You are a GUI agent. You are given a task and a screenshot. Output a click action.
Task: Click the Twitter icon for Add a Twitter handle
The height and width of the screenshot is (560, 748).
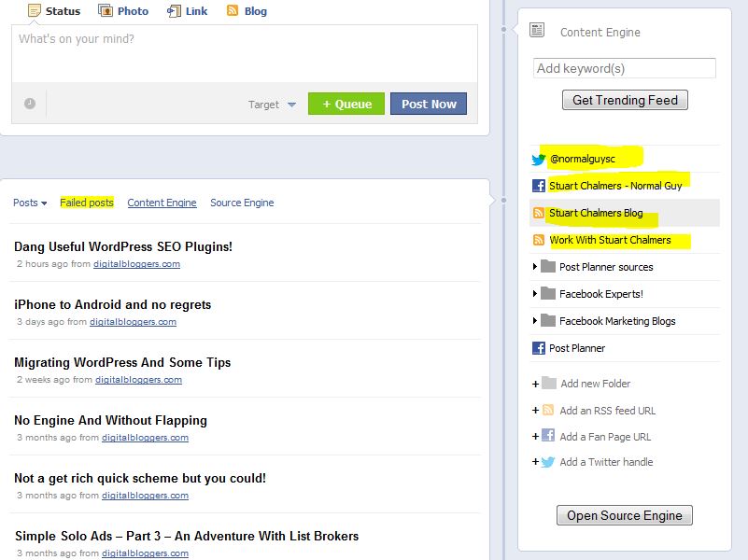click(548, 462)
